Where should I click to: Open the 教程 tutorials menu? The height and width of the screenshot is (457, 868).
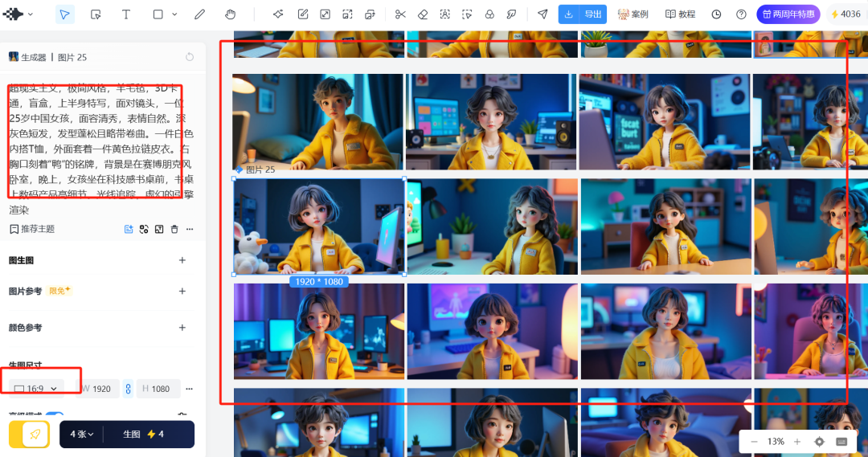tap(681, 14)
